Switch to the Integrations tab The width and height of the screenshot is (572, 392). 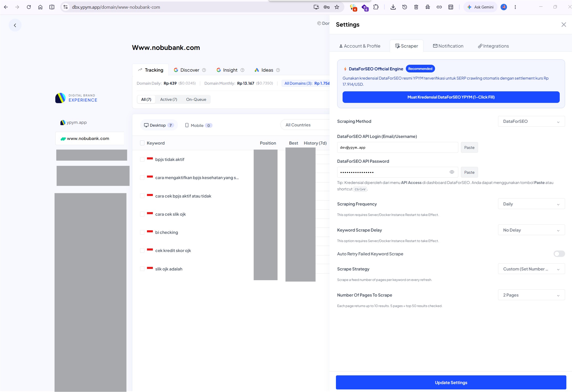tap(493, 46)
